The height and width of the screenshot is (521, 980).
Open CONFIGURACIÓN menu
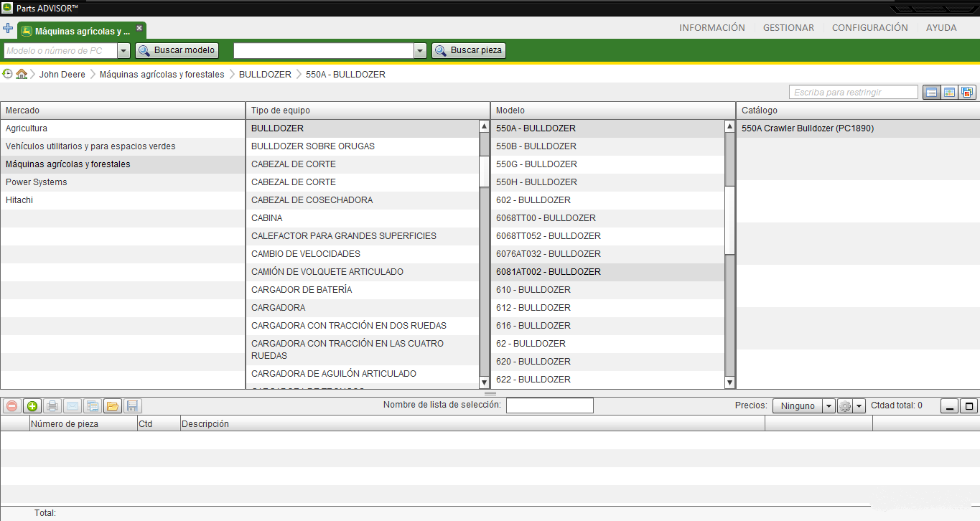pyautogui.click(x=870, y=27)
